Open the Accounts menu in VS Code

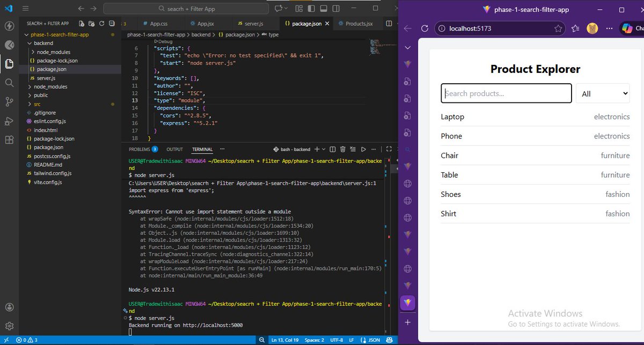point(9,307)
